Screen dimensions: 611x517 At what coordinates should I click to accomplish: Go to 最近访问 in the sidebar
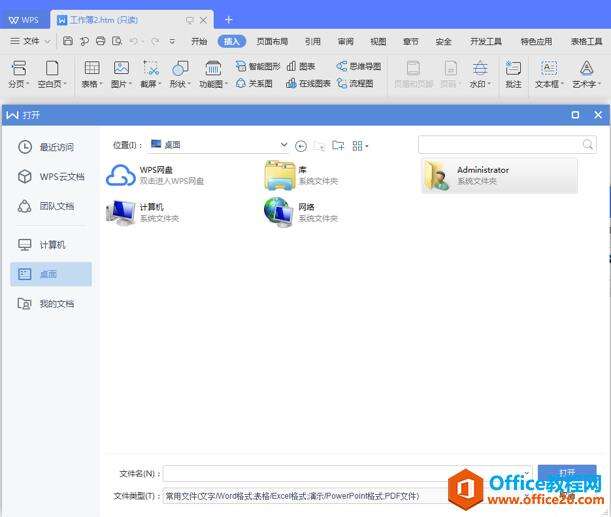coord(46,147)
